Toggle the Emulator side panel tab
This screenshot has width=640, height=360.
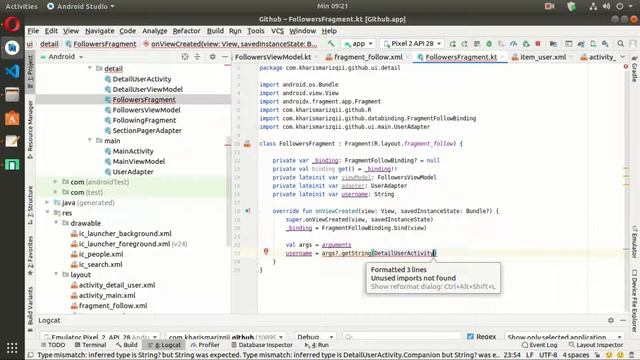pos(635,242)
